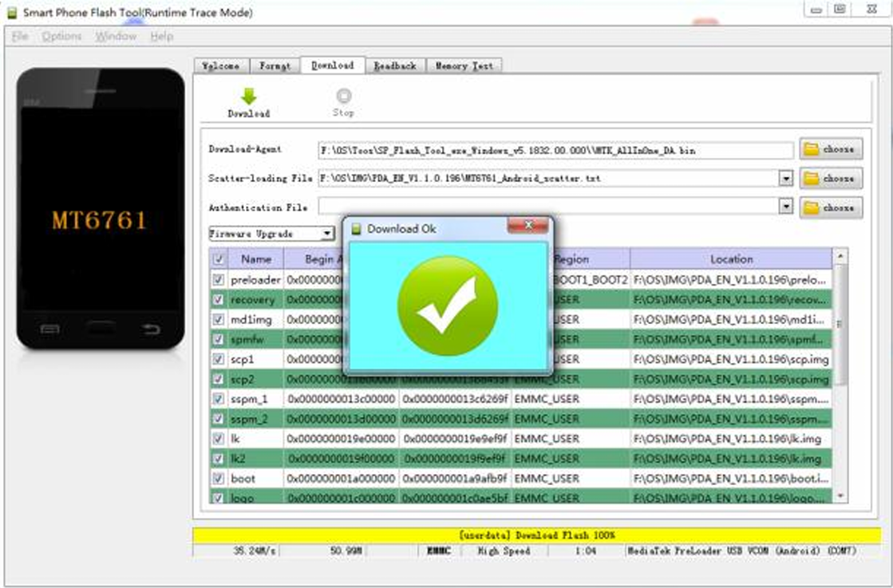Image resolution: width=893 pixels, height=588 pixels.
Task: Click the 1:04 elapsed time status entry
Action: 585,551
